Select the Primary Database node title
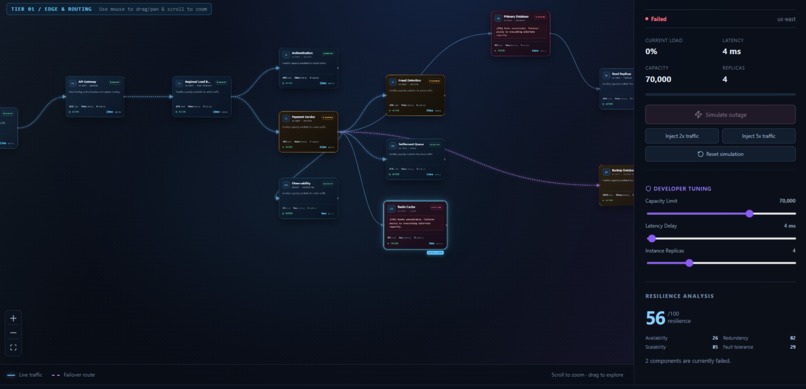This screenshot has height=389, width=806. [516, 16]
